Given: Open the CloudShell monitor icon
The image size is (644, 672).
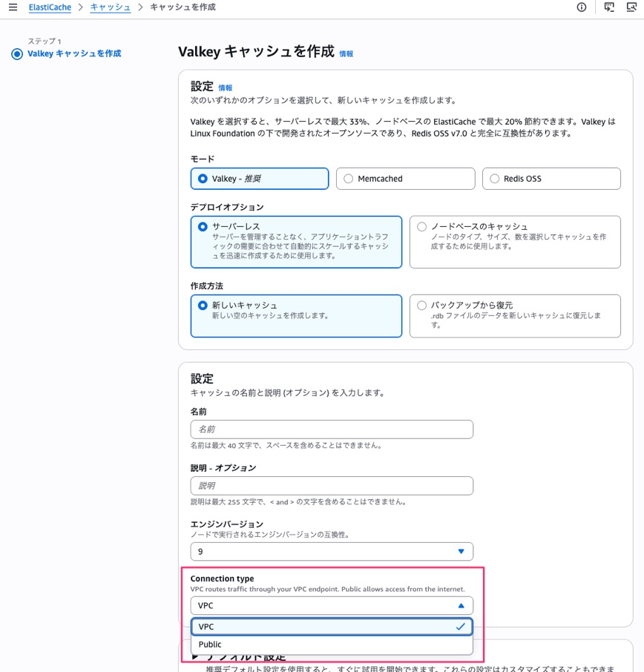Looking at the screenshot, I should point(609,7).
